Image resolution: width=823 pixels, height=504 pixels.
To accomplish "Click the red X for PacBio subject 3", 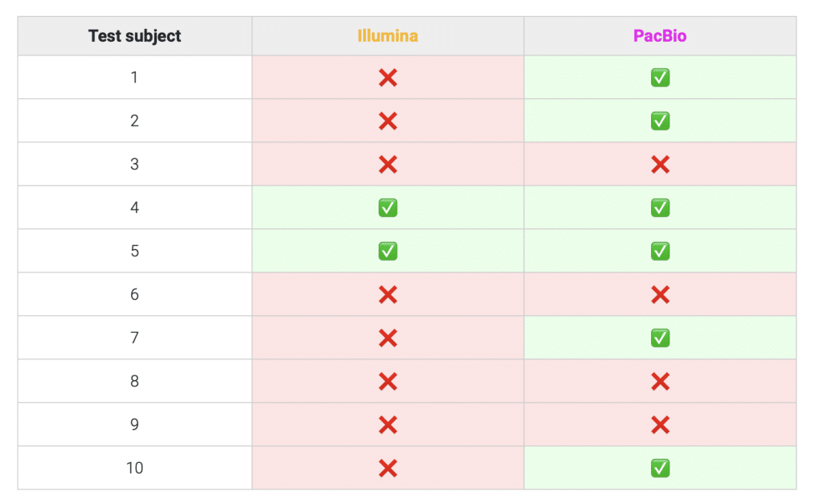I will click(660, 164).
